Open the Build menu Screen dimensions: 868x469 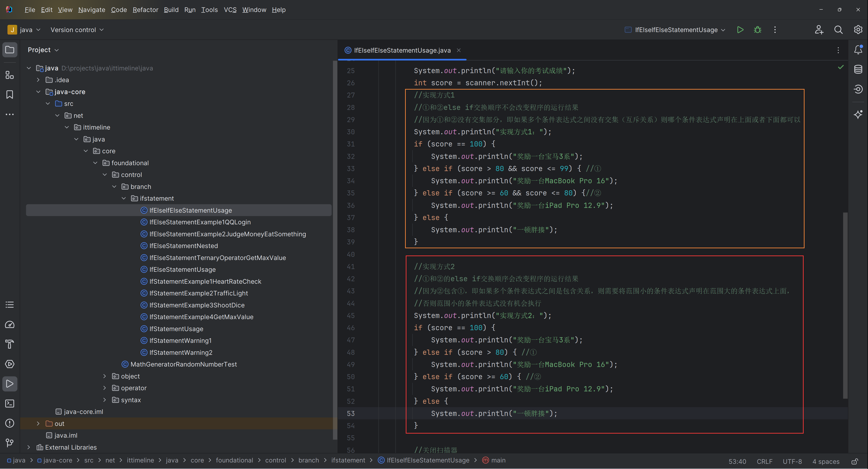coord(171,10)
